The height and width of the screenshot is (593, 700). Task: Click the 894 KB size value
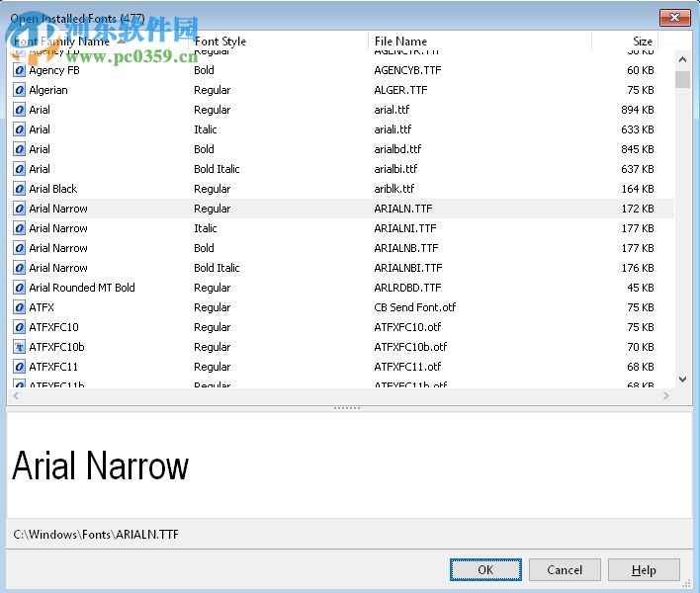pos(637,110)
